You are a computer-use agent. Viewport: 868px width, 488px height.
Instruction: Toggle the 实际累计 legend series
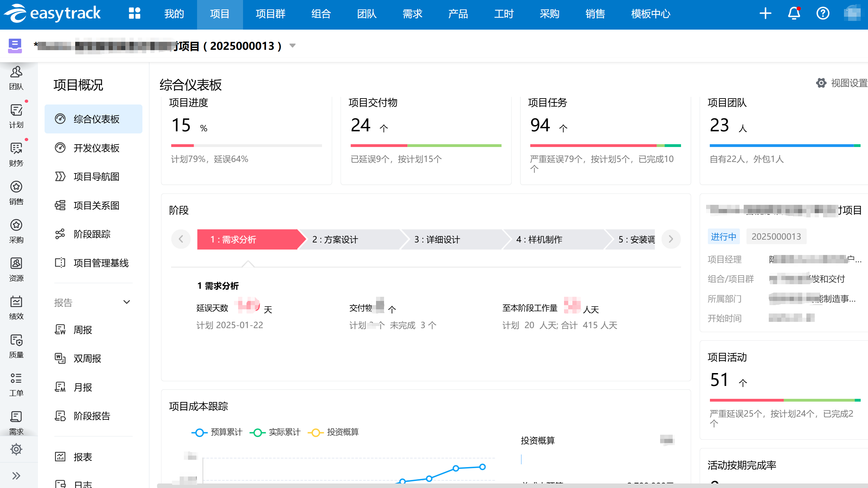tap(275, 432)
